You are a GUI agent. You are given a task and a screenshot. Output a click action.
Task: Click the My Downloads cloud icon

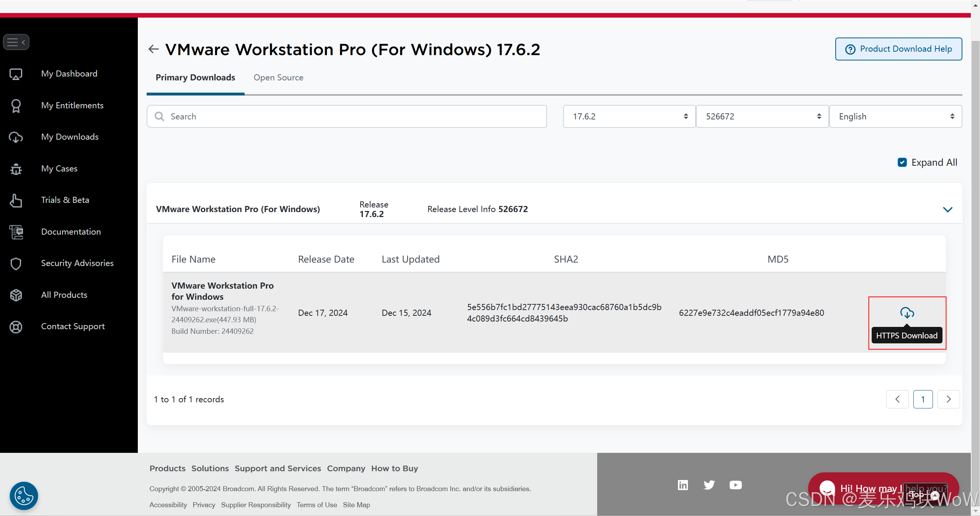(x=16, y=137)
